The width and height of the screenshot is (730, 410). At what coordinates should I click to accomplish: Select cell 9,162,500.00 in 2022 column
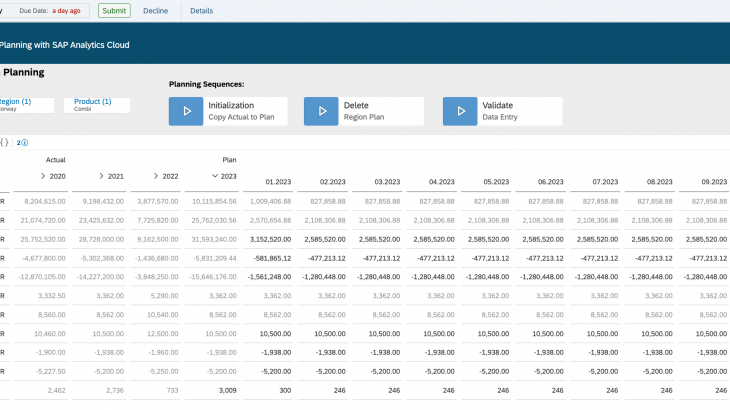pos(157,239)
